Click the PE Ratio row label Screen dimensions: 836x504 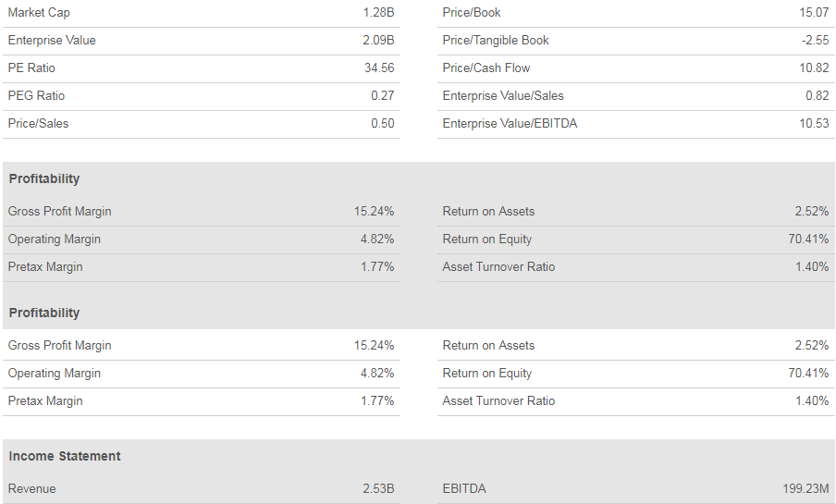[x=31, y=68]
